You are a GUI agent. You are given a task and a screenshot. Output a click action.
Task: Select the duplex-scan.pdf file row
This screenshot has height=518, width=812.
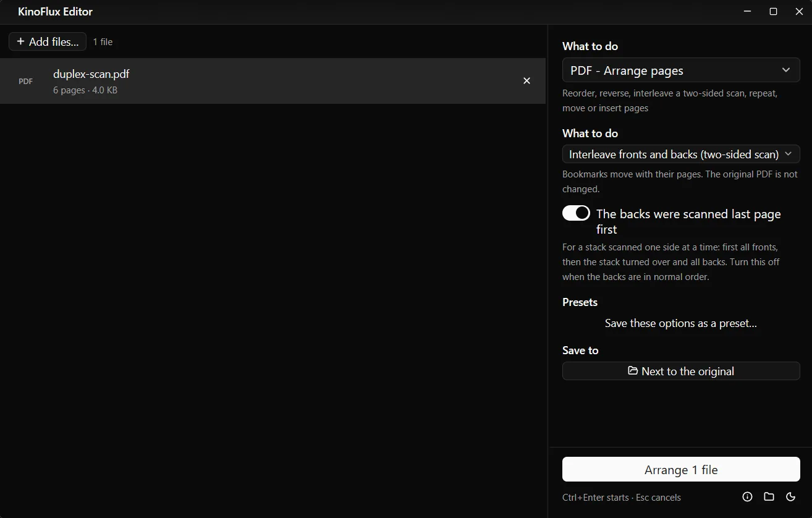tap(273, 81)
